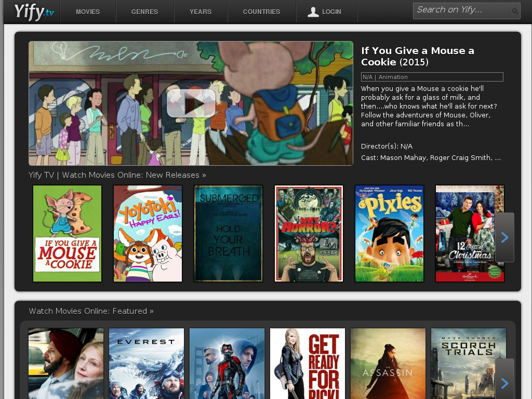Open the Movies menu
The height and width of the screenshot is (399, 532).
point(88,11)
